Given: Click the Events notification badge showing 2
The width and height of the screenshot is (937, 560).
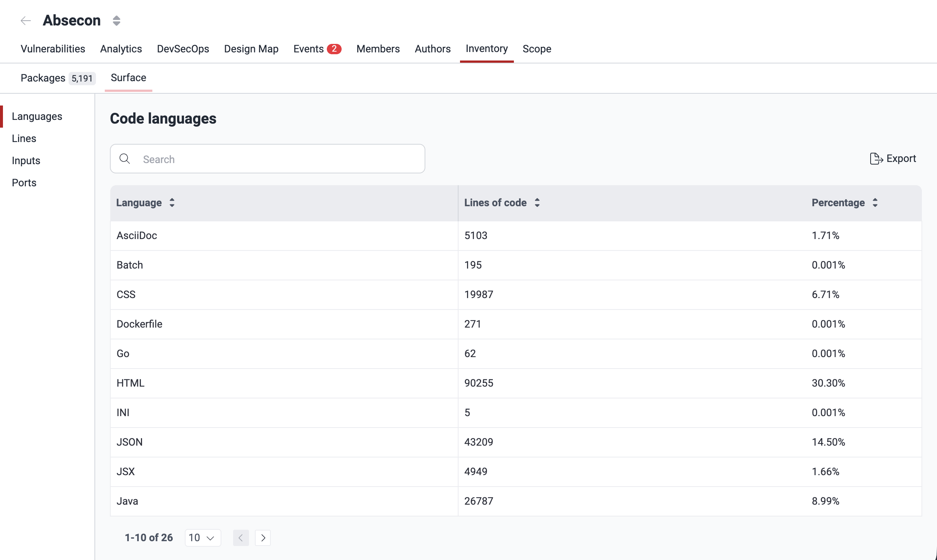Looking at the screenshot, I should point(334,49).
